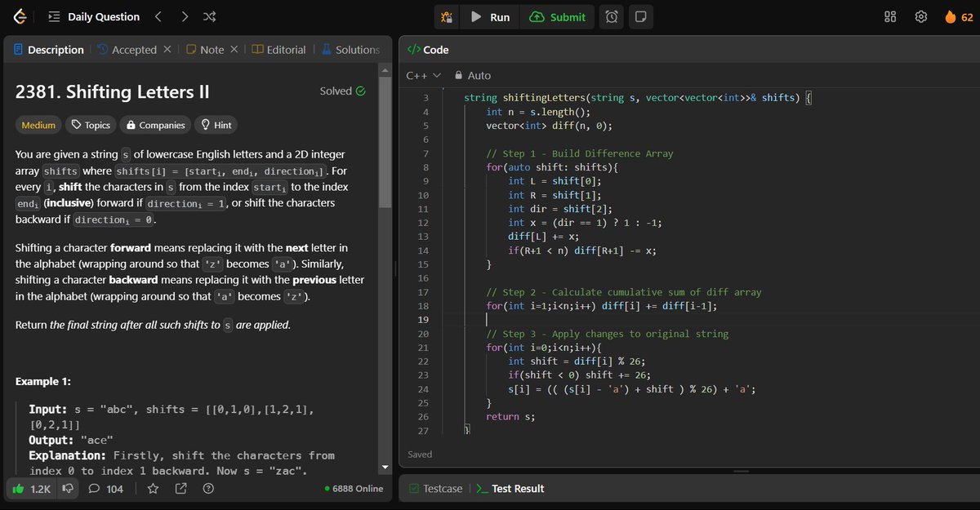
Task: Submit the solution
Action: pyautogui.click(x=558, y=17)
